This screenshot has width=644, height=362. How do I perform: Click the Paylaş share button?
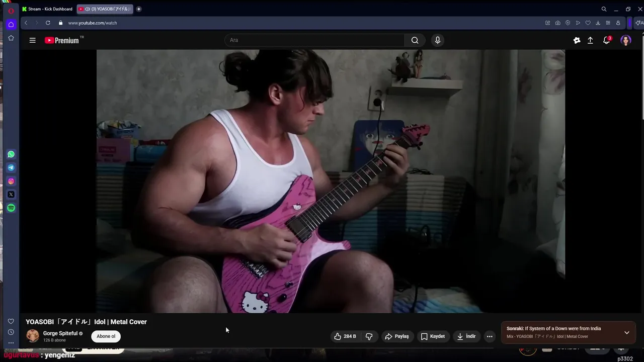(396, 336)
